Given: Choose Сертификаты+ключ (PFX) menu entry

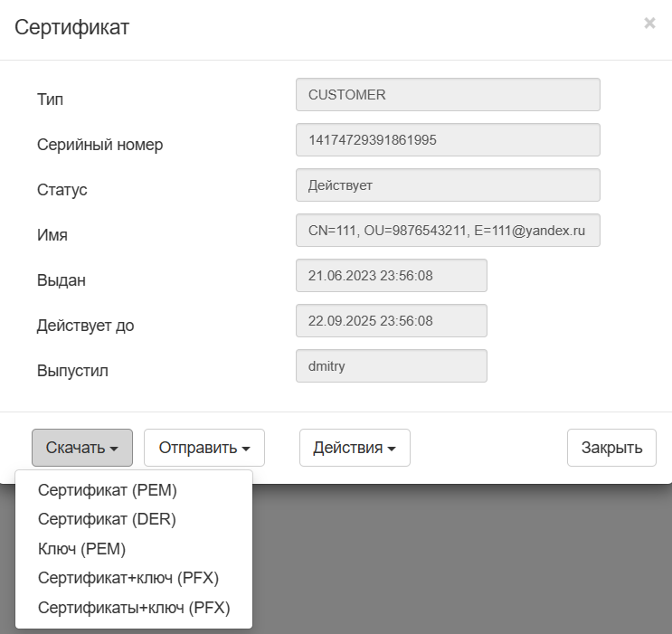Looking at the screenshot, I should [x=134, y=608].
